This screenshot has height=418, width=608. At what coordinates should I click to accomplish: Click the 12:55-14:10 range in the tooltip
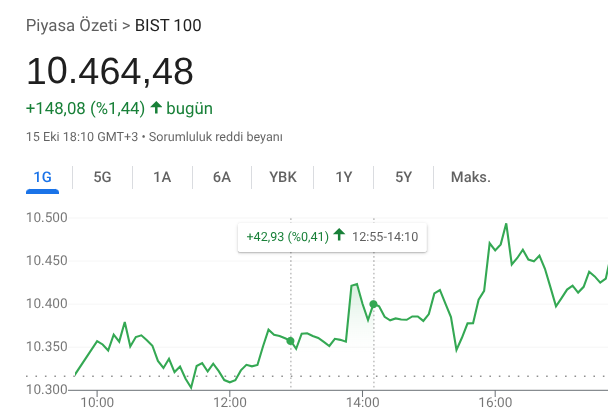385,237
